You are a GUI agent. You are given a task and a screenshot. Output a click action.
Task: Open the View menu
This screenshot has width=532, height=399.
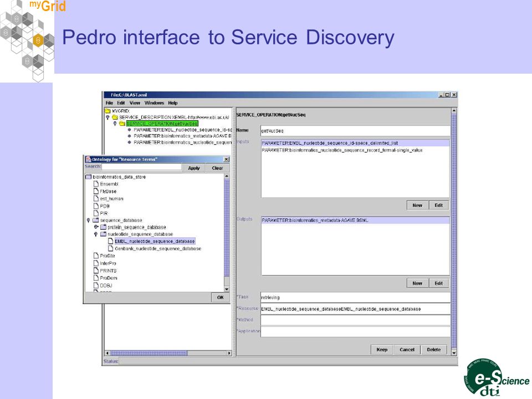[x=135, y=103]
